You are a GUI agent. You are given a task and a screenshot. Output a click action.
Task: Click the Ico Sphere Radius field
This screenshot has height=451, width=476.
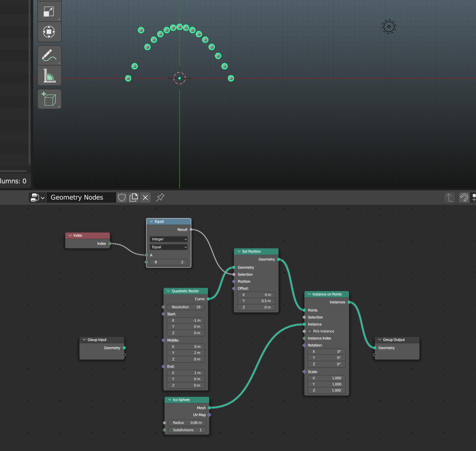tap(187, 423)
